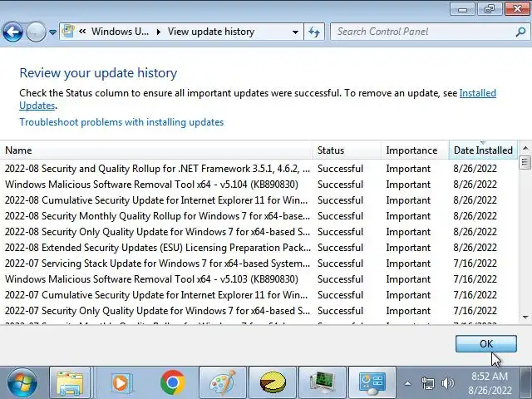Launch Windows Media Player from taskbar

point(121,383)
